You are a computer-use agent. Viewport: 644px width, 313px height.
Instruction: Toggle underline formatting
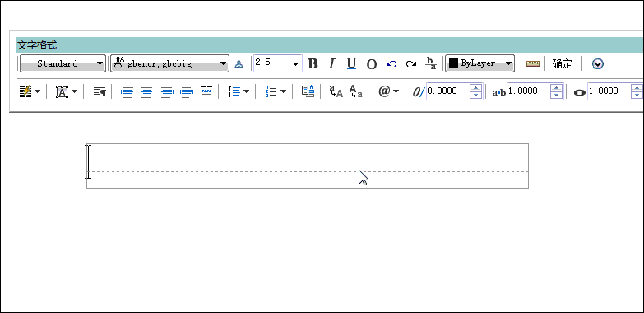point(351,63)
